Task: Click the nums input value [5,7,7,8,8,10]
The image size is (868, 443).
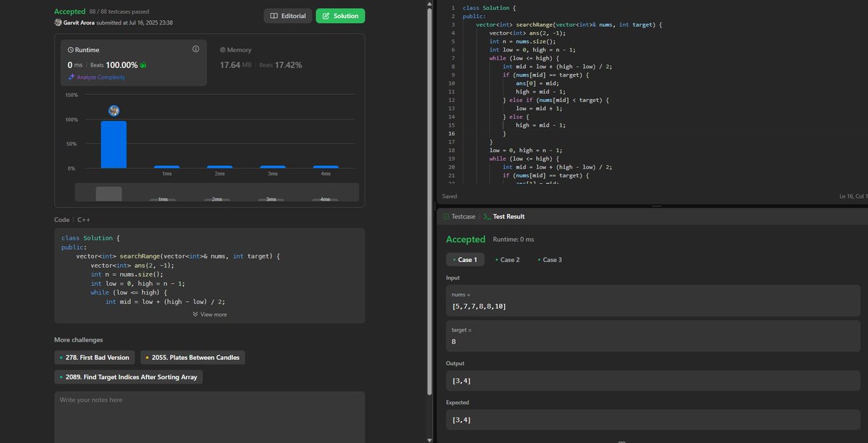Action: coord(479,306)
